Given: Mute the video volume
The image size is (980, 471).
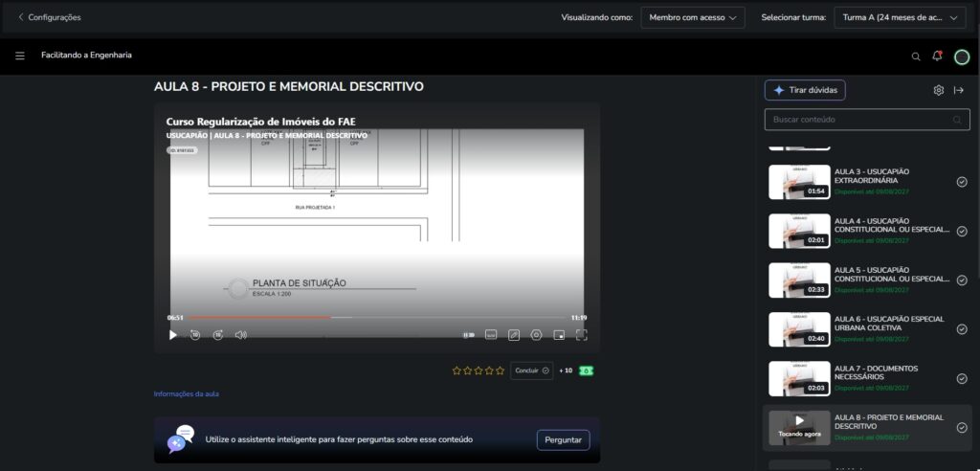Looking at the screenshot, I should pyautogui.click(x=241, y=335).
